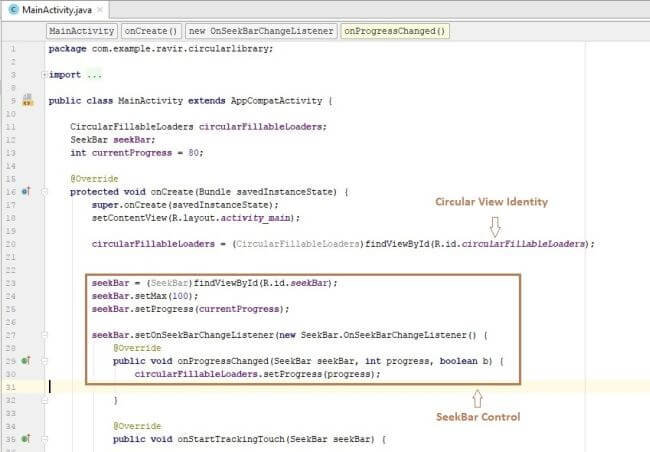Viewport: 650px width, 452px height.
Task: Click currentProgress inside setProgress call
Action: pos(239,309)
